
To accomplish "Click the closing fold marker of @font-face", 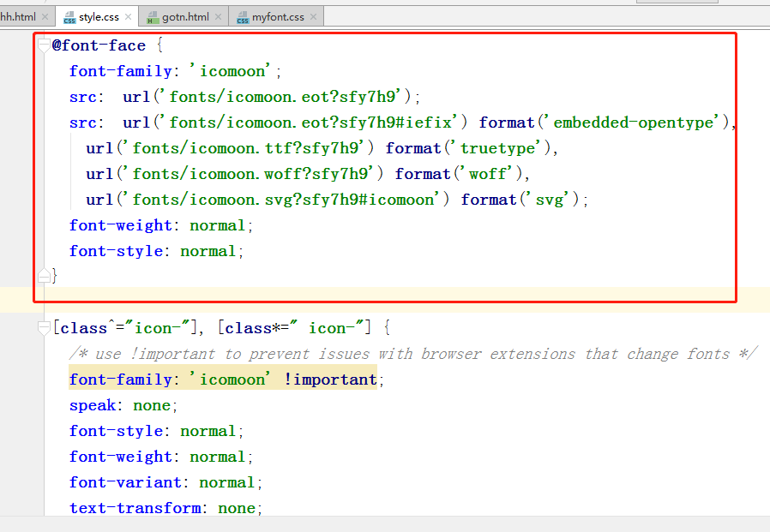I will [45, 276].
